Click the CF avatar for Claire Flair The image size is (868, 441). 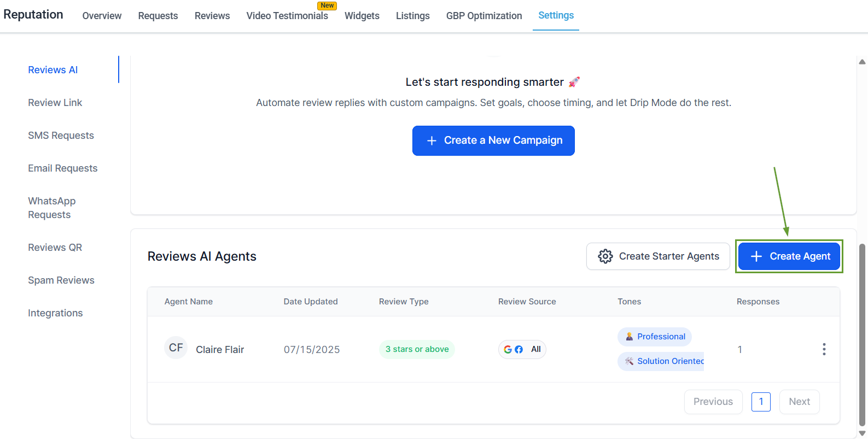coord(176,348)
